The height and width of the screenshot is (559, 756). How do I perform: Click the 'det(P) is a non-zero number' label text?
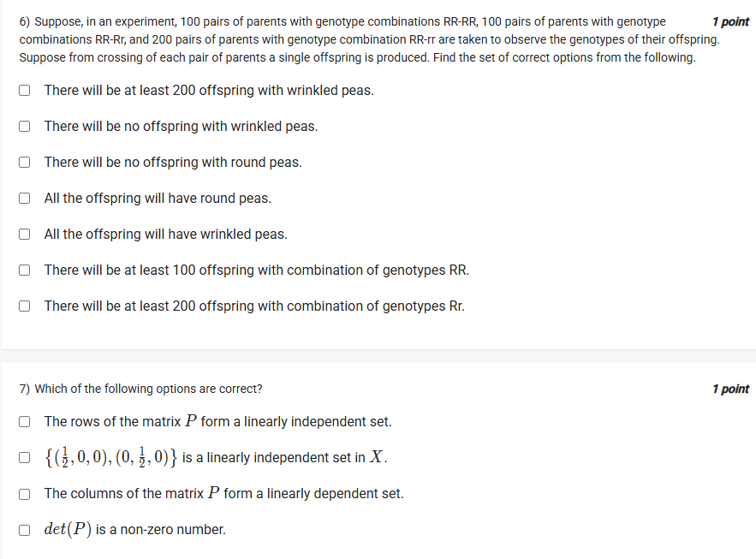(x=135, y=529)
